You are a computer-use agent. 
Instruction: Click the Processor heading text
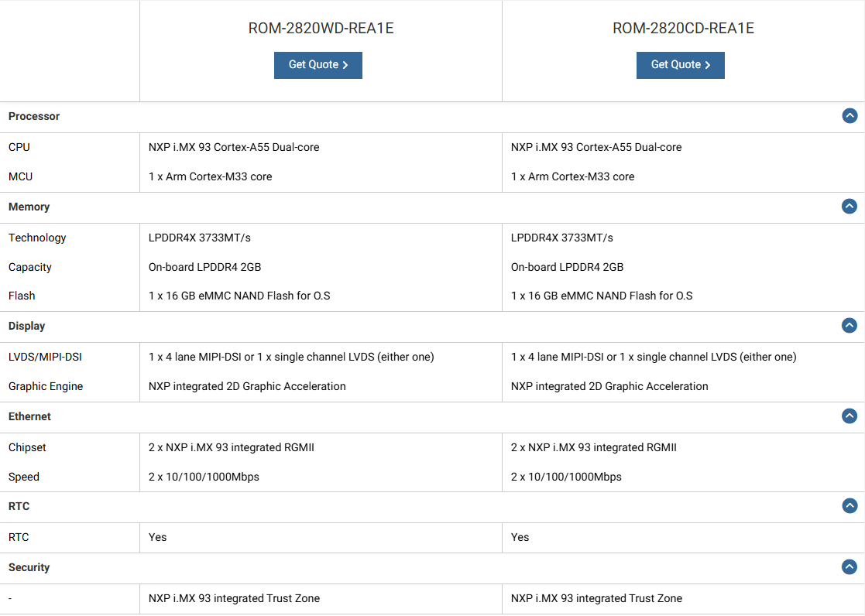[x=34, y=116]
